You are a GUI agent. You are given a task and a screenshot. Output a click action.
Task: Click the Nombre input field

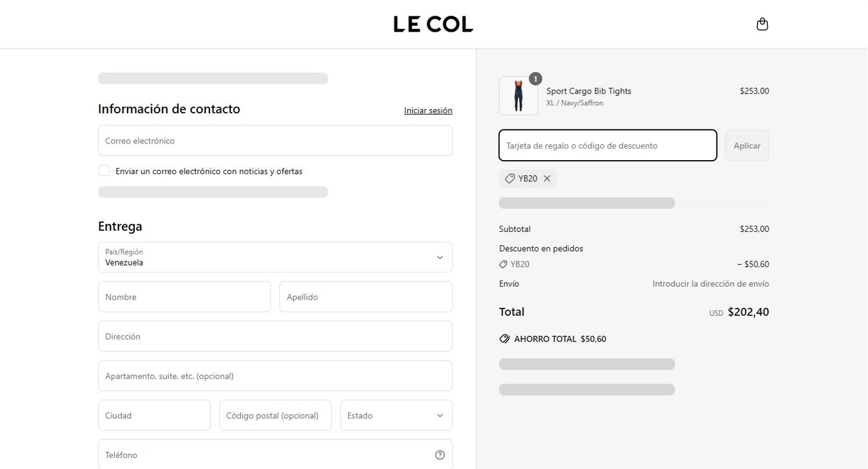[185, 297]
